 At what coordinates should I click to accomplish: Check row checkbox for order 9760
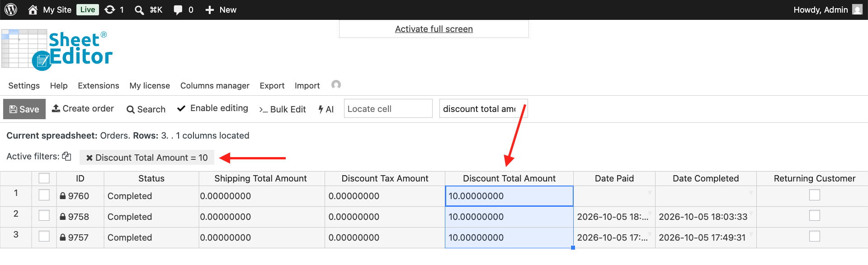pyautogui.click(x=44, y=195)
